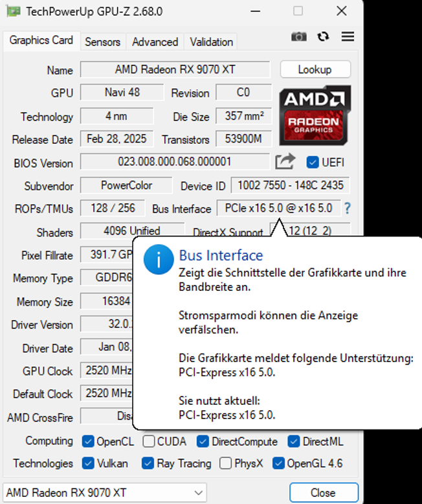
Task: Toggle the DirectCompute checkbox
Action: [203, 441]
